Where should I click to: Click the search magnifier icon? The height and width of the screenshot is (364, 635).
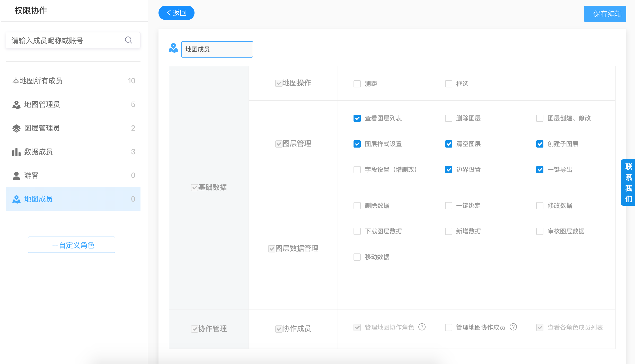coord(129,40)
